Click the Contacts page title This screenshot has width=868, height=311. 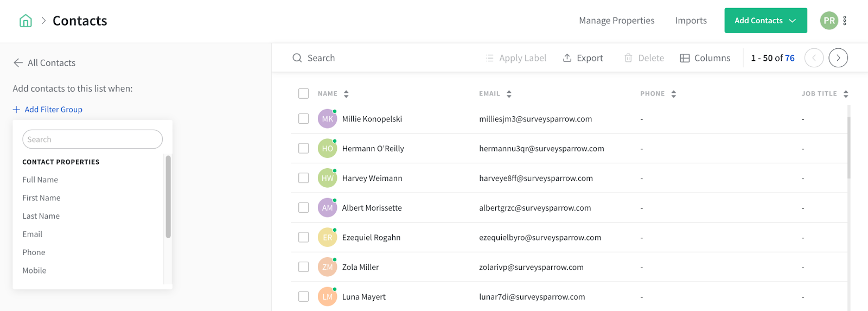tap(80, 21)
